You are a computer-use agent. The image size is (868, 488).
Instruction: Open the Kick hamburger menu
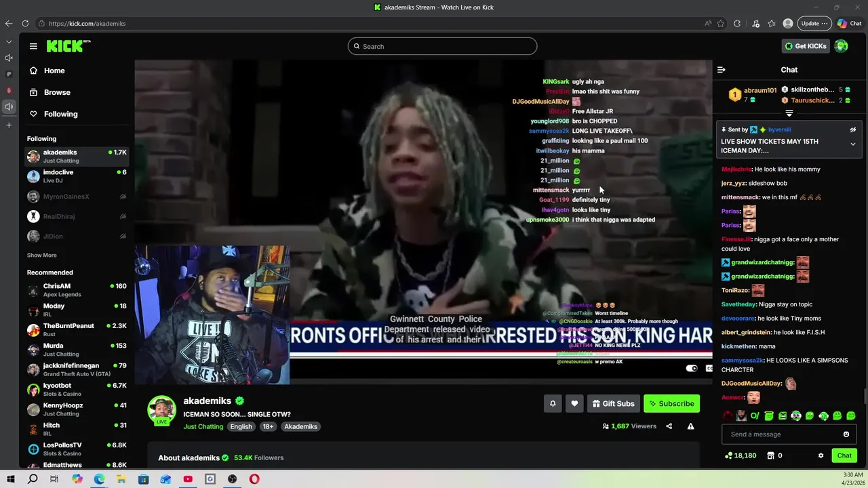tap(33, 46)
